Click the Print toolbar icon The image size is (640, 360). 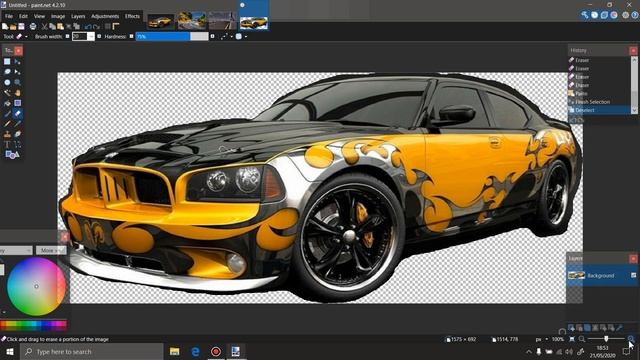33,27
